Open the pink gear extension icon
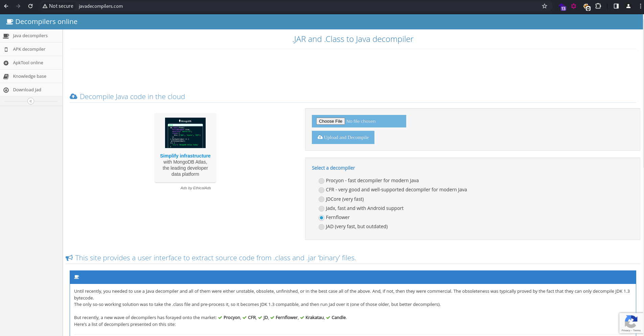The width and height of the screenshot is (644, 336). tap(574, 6)
